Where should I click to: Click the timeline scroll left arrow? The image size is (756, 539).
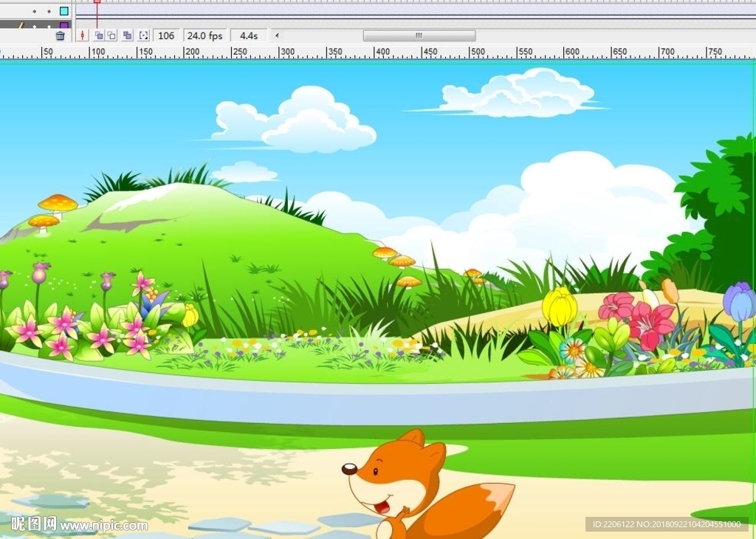point(277,35)
